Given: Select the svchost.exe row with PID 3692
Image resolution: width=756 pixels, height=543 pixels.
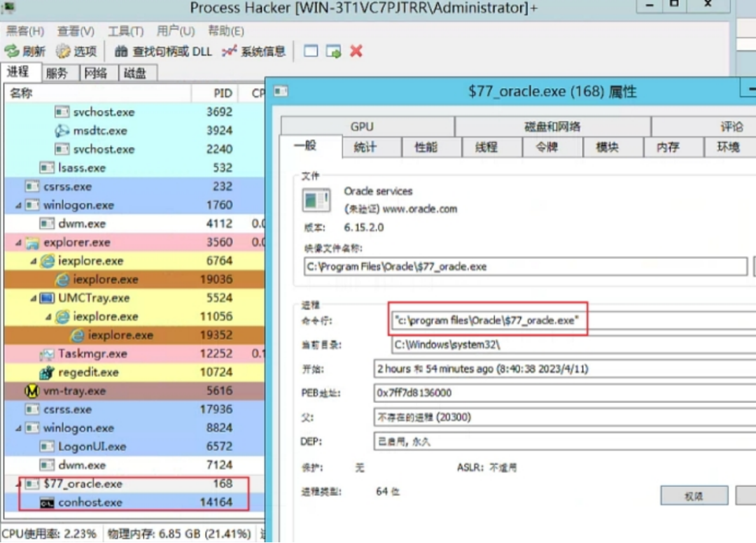Looking at the screenshot, I should [134, 112].
